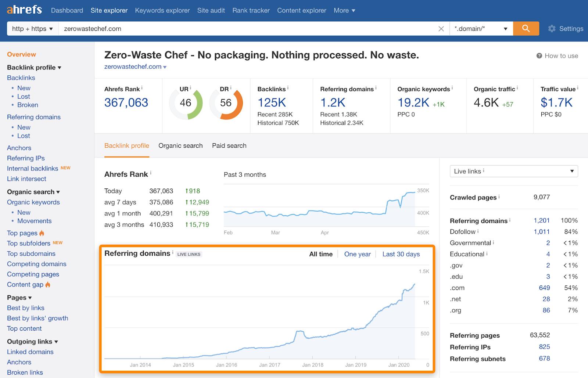Image resolution: width=588 pixels, height=378 pixels.
Task: Click the 'How to use' question mark icon
Action: click(x=538, y=56)
